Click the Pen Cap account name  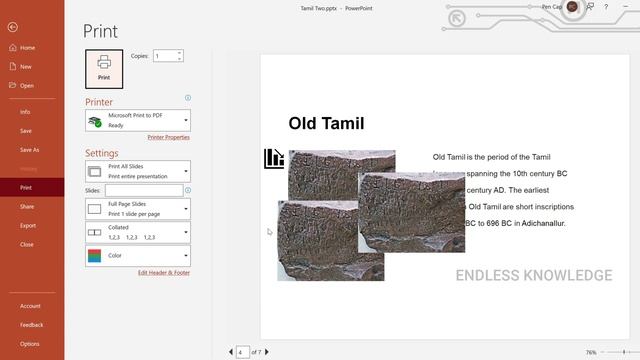(552, 7)
